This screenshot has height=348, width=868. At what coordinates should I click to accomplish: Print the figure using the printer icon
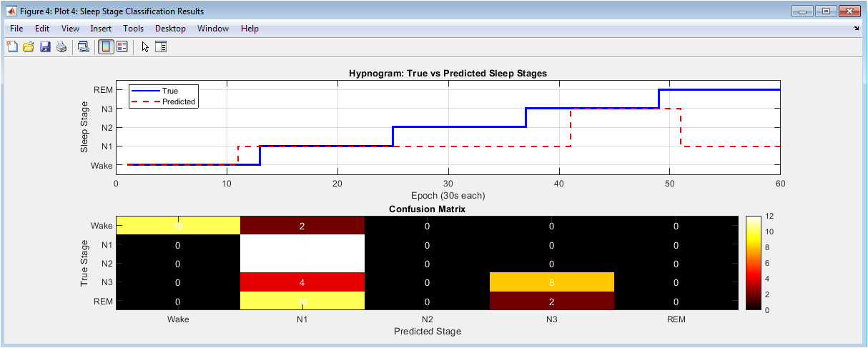pyautogui.click(x=61, y=47)
